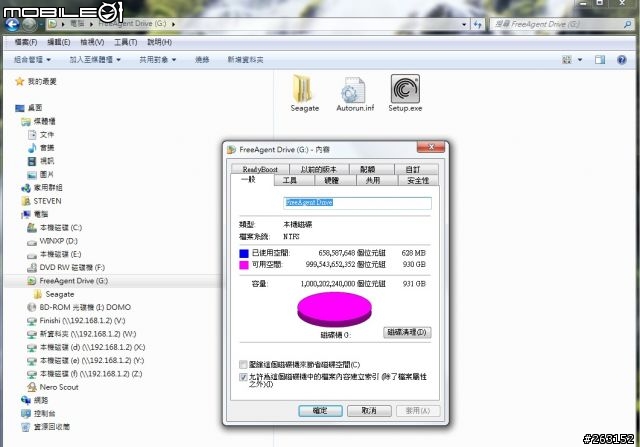640x447 pixels.
Task: Open the help question mark icon
Action: click(622, 60)
